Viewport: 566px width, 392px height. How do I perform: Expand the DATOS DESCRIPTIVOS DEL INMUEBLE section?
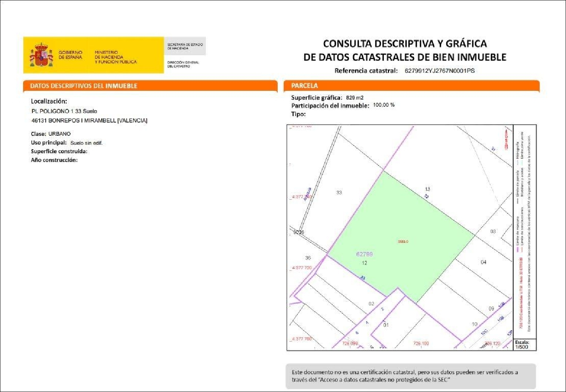tap(84, 86)
